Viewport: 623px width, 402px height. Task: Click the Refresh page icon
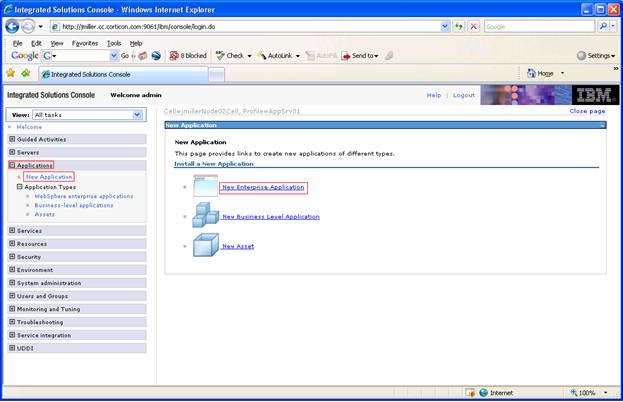point(459,26)
